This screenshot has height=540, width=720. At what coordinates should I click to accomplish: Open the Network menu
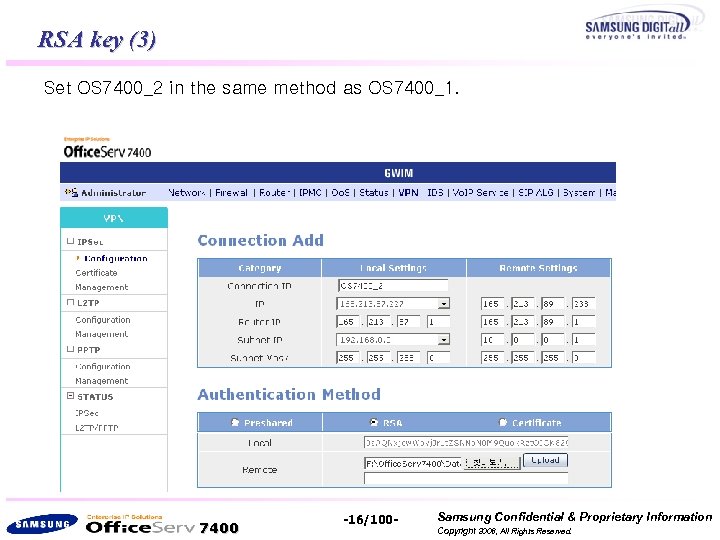pyautogui.click(x=186, y=193)
